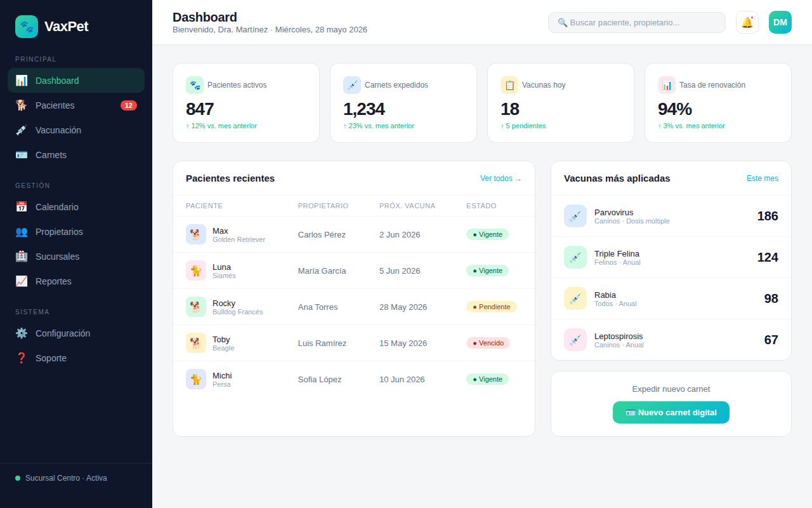This screenshot has width=812, height=508.
Task: Click the '↑ 5 pendientes' text
Action: click(523, 126)
